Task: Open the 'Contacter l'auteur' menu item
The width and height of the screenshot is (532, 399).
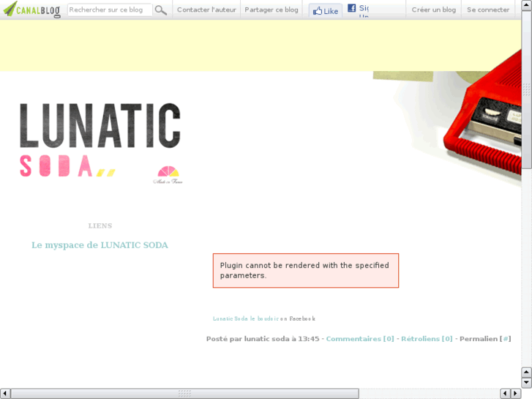Action: (x=206, y=10)
